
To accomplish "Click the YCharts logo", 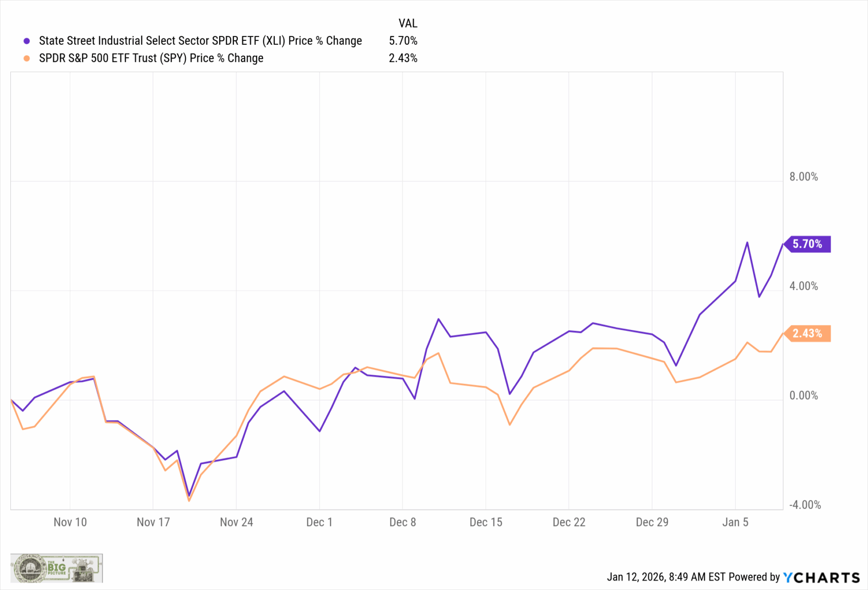I will click(821, 577).
